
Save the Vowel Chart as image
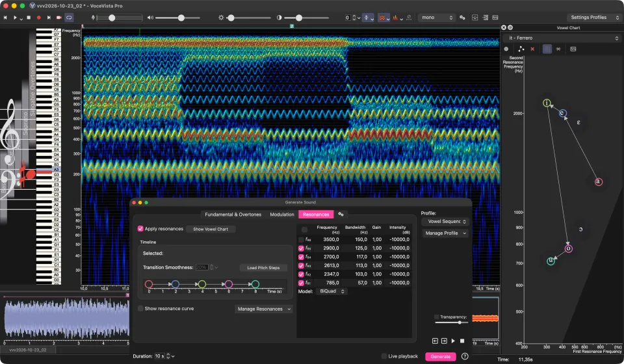[573, 49]
